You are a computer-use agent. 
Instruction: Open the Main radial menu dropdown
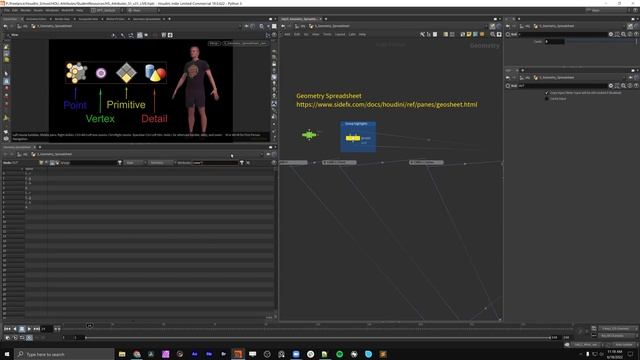click(143, 10)
